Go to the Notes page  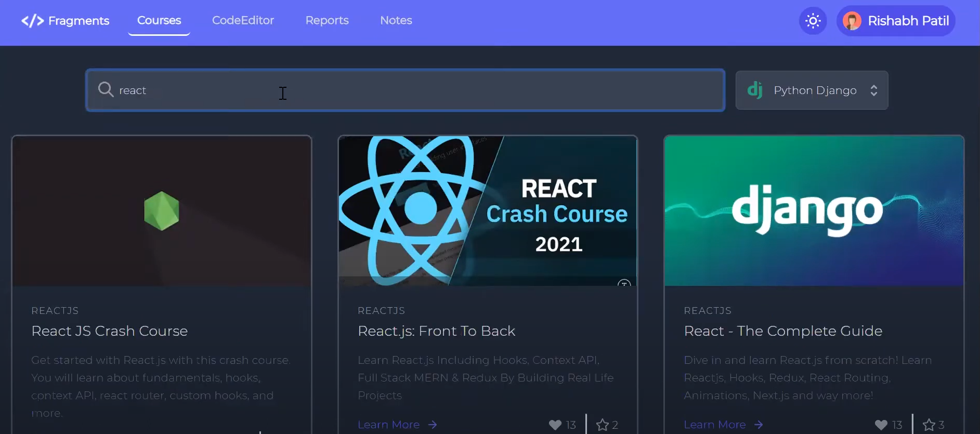pyautogui.click(x=396, y=20)
